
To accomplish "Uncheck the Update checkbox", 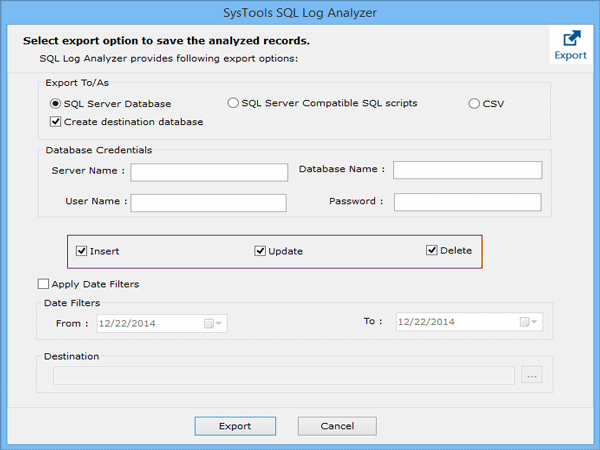I will [x=260, y=251].
